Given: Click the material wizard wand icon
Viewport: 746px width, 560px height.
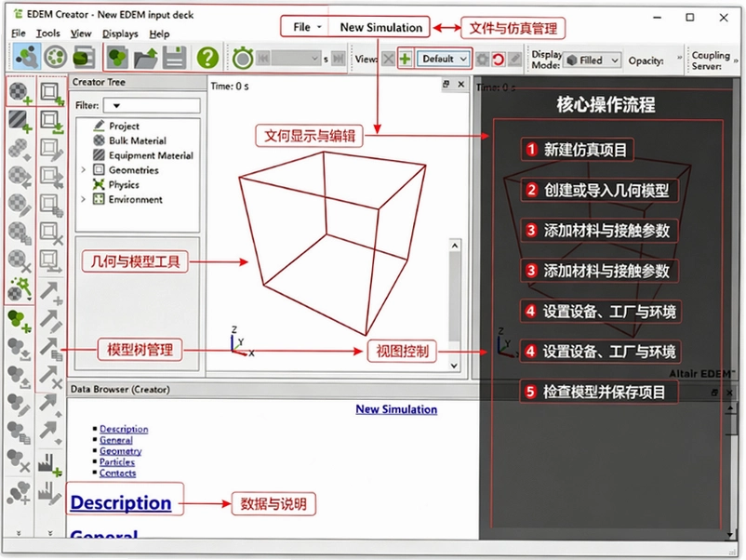Looking at the screenshot, I should click(x=20, y=288).
